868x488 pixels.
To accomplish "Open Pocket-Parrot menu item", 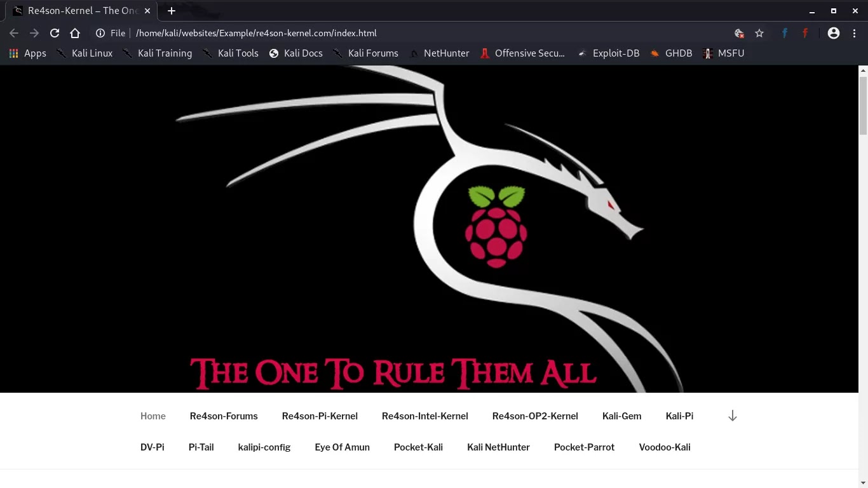I will point(584,447).
